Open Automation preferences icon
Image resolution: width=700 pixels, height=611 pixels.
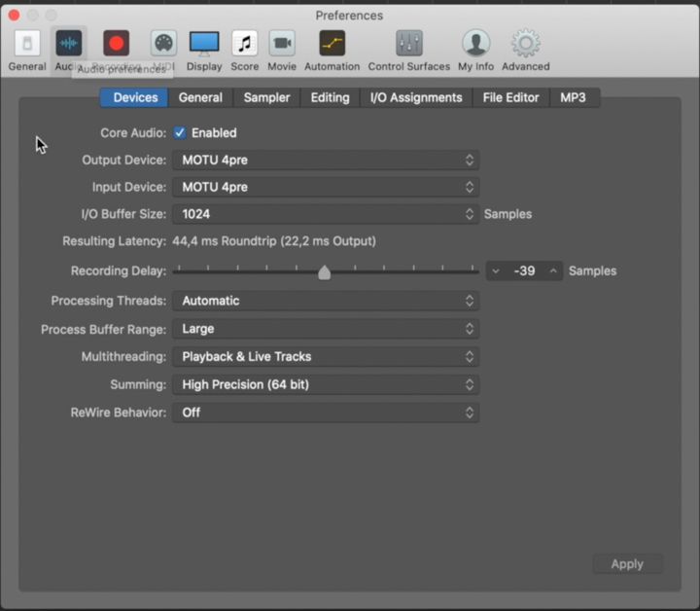pos(332,44)
